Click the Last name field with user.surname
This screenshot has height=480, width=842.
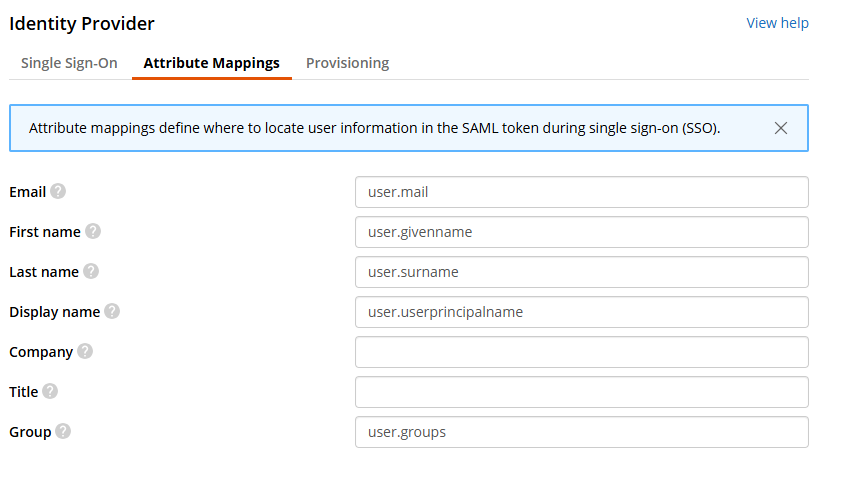click(581, 272)
